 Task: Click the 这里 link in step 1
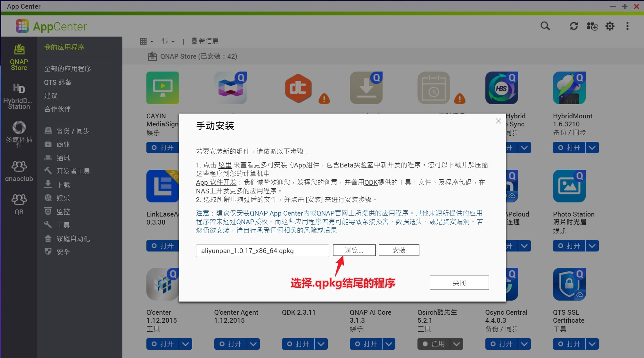tap(225, 165)
